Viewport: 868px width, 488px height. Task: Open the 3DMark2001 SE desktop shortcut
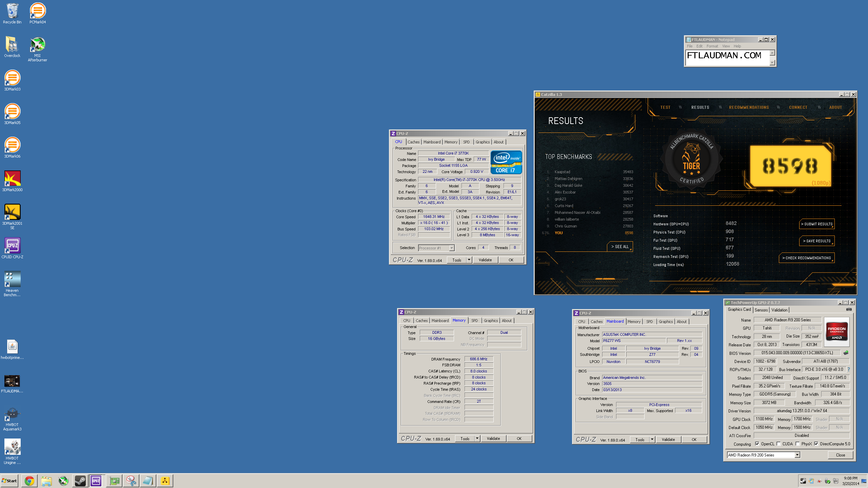coord(12,217)
